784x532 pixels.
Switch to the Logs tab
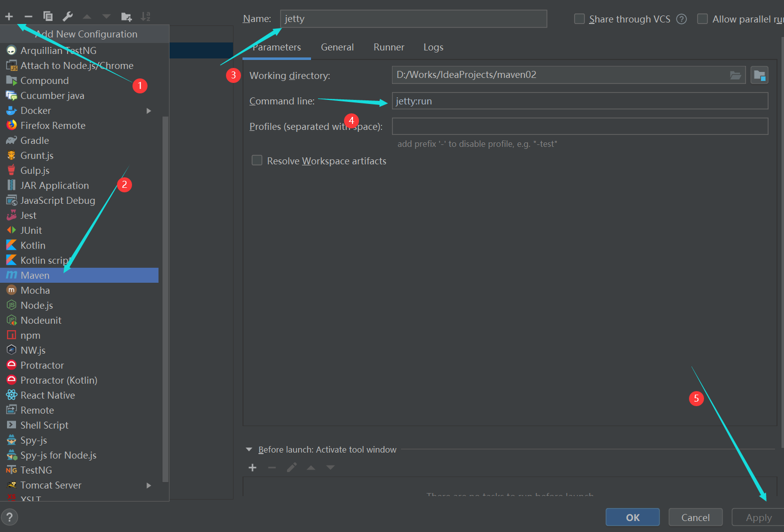[x=433, y=47]
